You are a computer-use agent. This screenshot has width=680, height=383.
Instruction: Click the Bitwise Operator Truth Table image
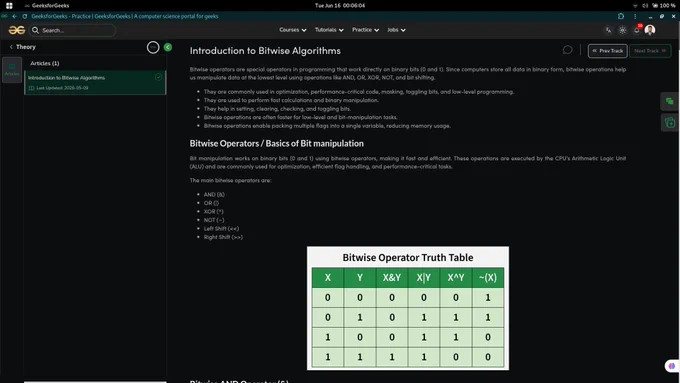click(408, 308)
